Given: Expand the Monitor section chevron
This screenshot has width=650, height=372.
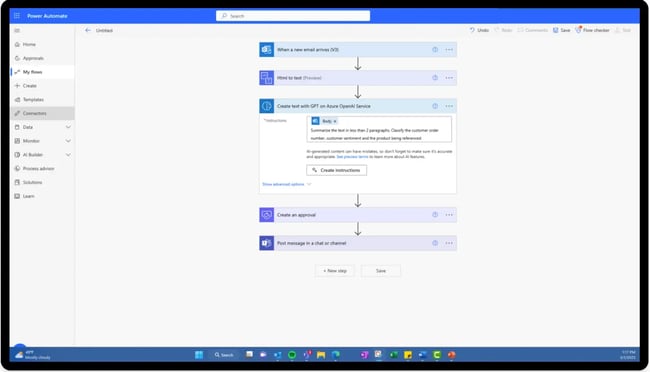Looking at the screenshot, I should [x=68, y=141].
